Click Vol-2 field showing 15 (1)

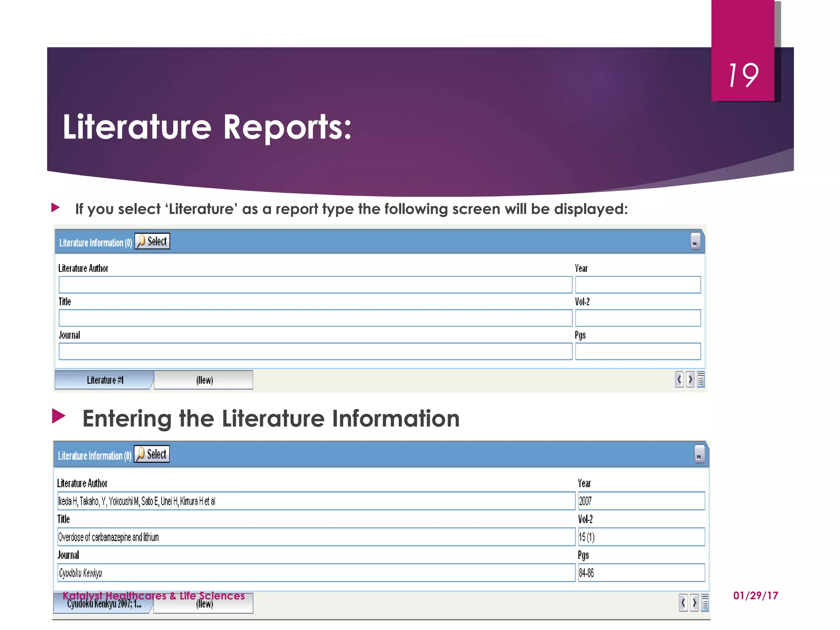click(x=641, y=537)
